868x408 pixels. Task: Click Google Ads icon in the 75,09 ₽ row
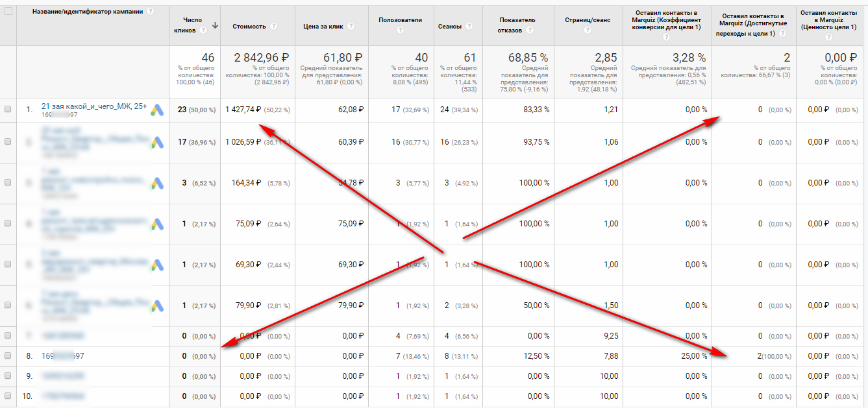(x=157, y=224)
